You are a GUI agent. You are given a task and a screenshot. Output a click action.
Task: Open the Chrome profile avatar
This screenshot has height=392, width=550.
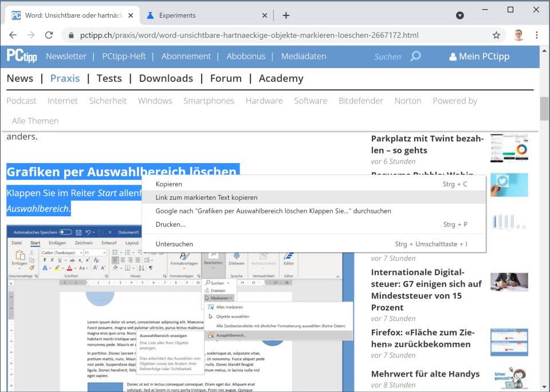point(518,35)
